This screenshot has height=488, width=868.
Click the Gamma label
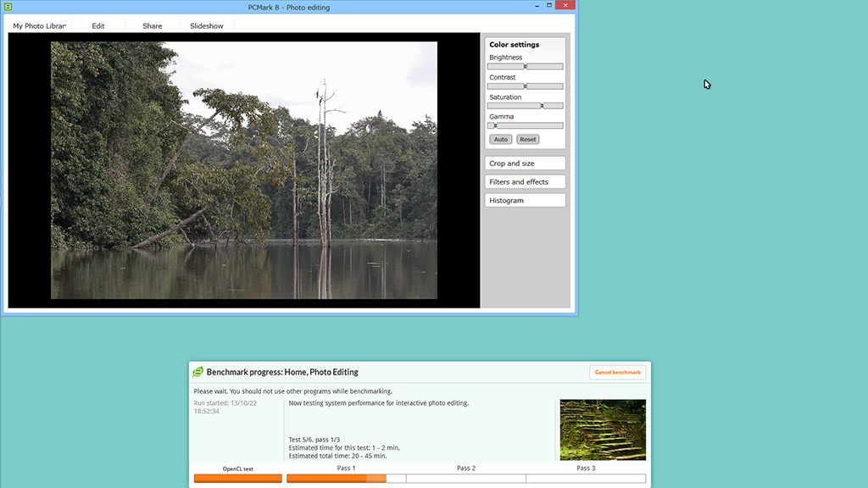tap(502, 117)
